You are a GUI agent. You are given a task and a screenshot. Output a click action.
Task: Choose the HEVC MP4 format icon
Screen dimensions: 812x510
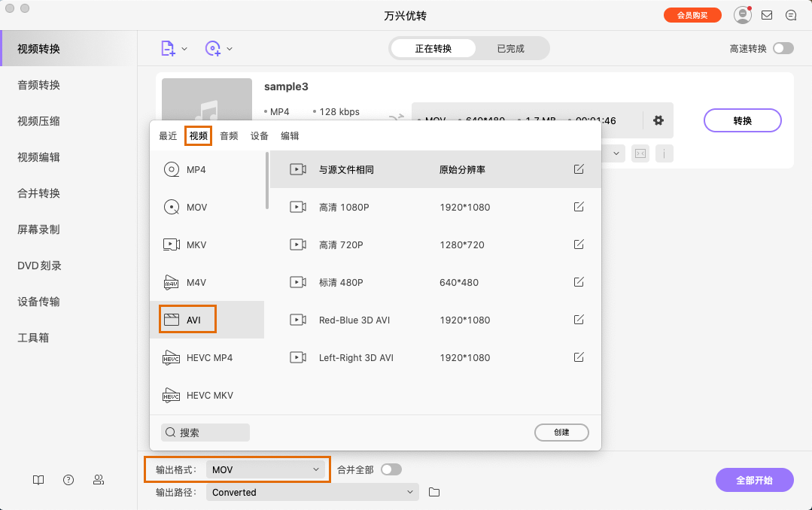(x=171, y=357)
